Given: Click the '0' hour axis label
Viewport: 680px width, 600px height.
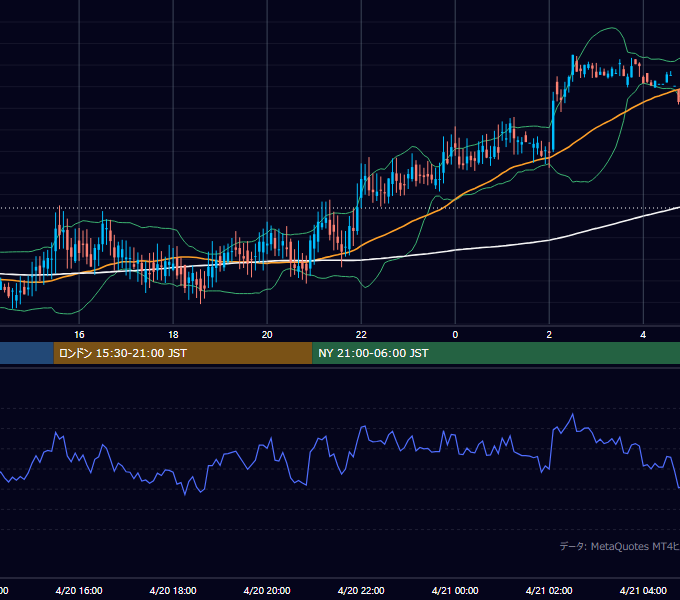Looking at the screenshot, I should [455, 335].
